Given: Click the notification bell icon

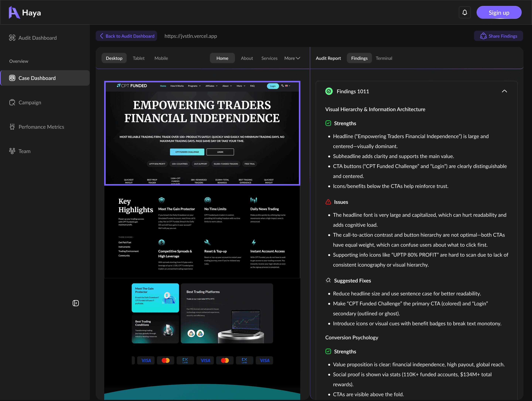Looking at the screenshot, I should 464,13.
